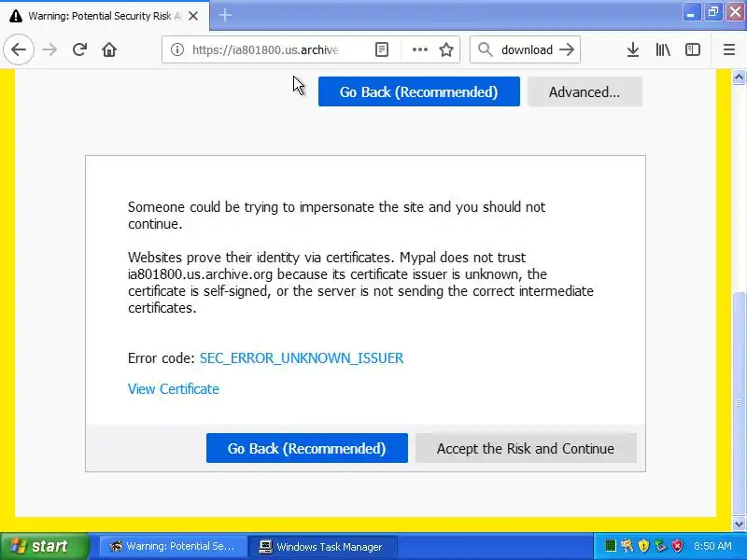Toggle Reader View icon in address bar
This screenshot has height=560, width=747.
click(x=382, y=49)
